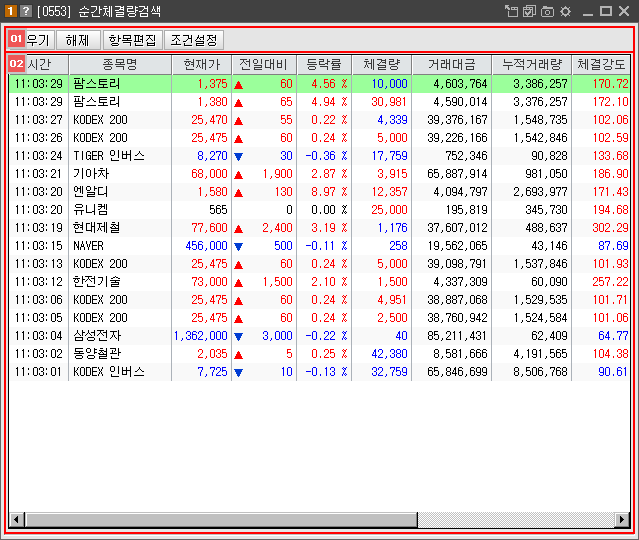The width and height of the screenshot is (639, 540).
Task: Open 조건설정 condition settings button
Action: click(194, 40)
